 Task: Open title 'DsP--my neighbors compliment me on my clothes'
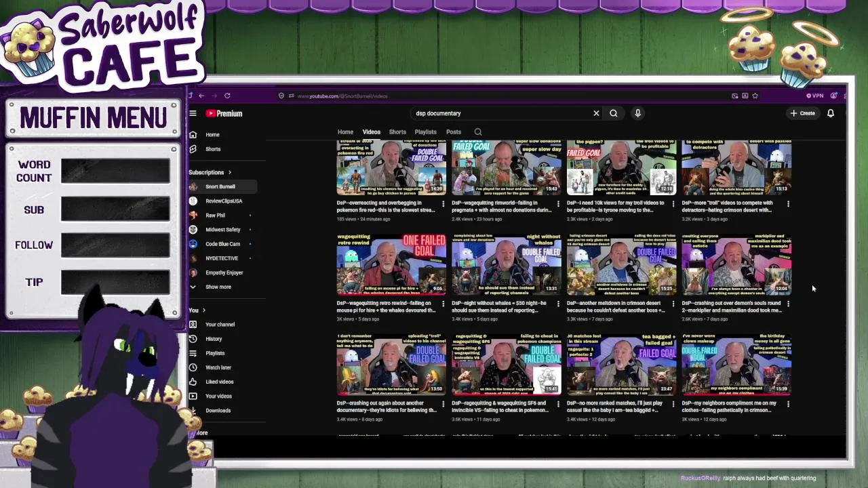[x=730, y=407]
